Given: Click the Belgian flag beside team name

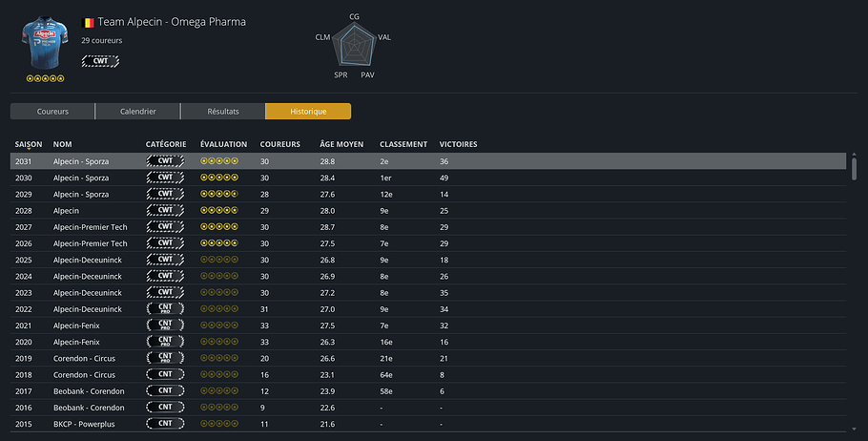Looking at the screenshot, I should click(x=88, y=22).
